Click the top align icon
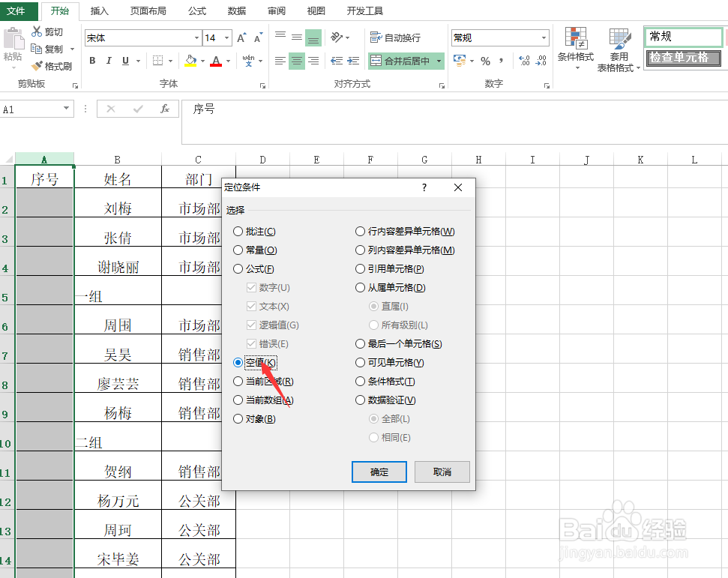This screenshot has height=578, width=728. [280, 37]
